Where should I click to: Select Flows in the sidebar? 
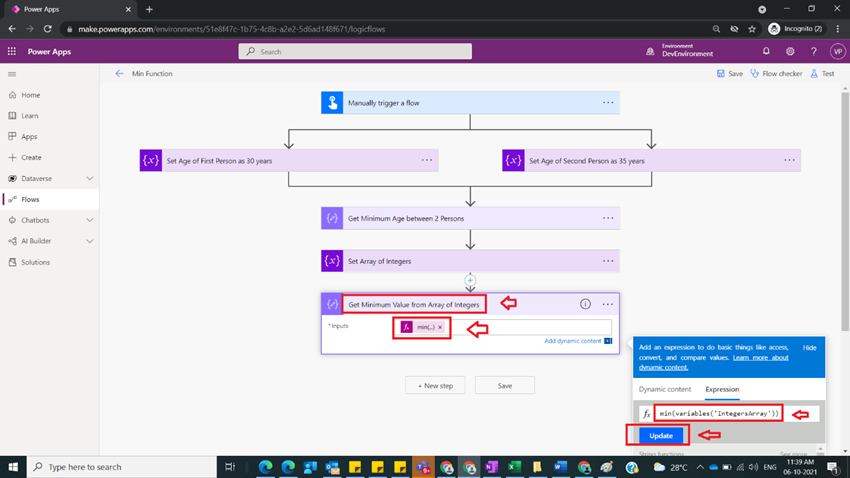click(x=50, y=199)
